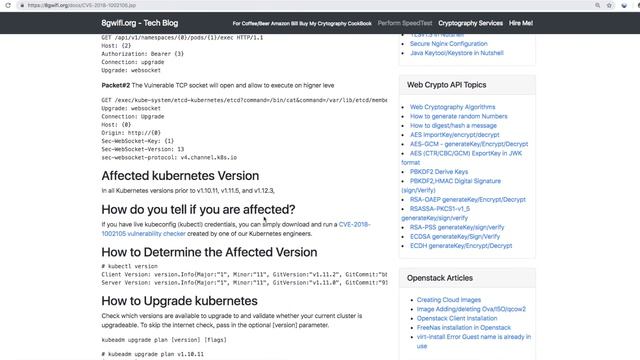The width and height of the screenshot is (640, 360).
Task: Open RSA-PSS generateKey/sign/verify link
Action: coord(457,227)
